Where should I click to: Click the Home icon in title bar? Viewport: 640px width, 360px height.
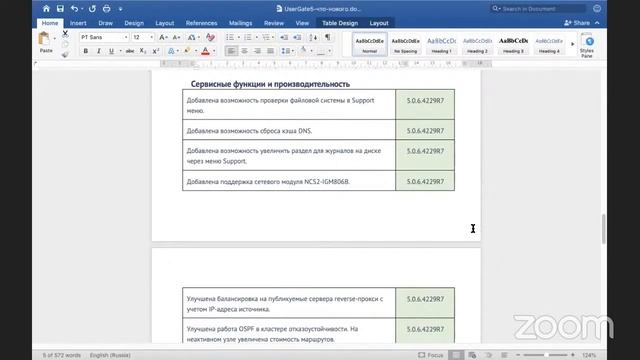46,9
